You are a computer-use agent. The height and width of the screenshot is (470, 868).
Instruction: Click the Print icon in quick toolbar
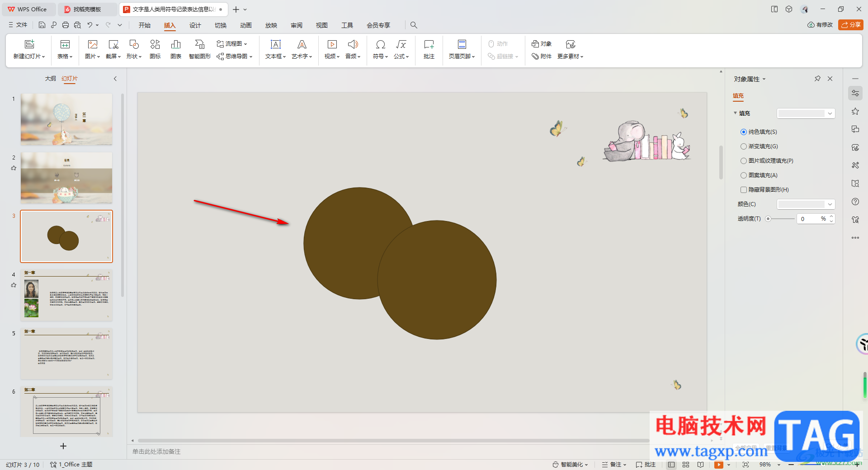point(66,25)
